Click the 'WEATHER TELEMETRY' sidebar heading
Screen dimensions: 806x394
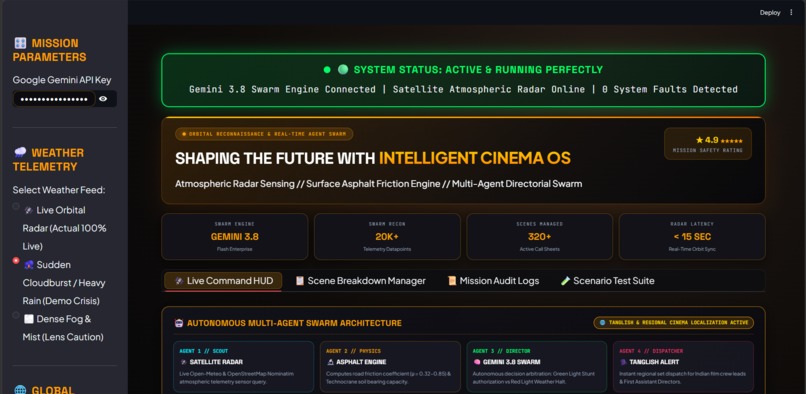[x=48, y=159]
